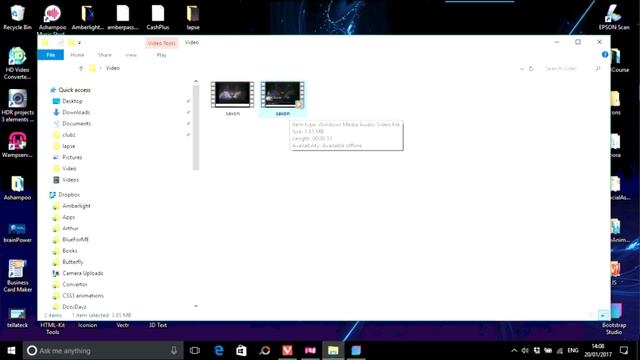Select the Video Tools contextual tab

coord(161,43)
